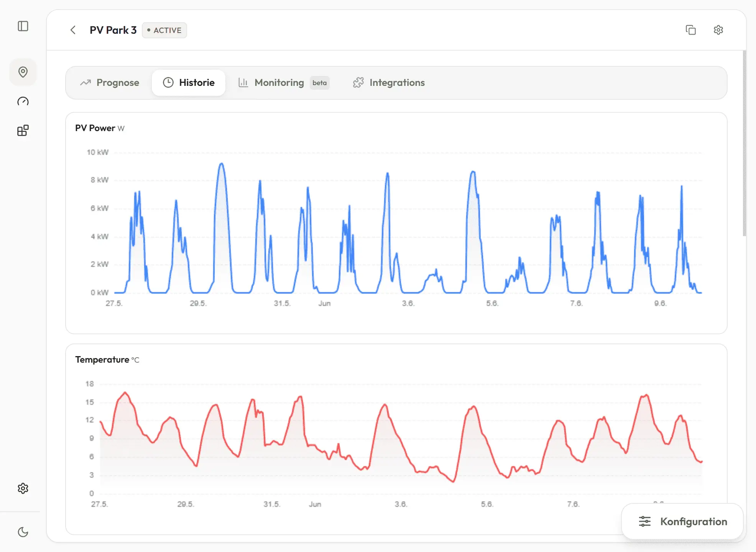This screenshot has width=756, height=552.
Task: Open sidebar settings gear icon
Action: [x=23, y=488]
